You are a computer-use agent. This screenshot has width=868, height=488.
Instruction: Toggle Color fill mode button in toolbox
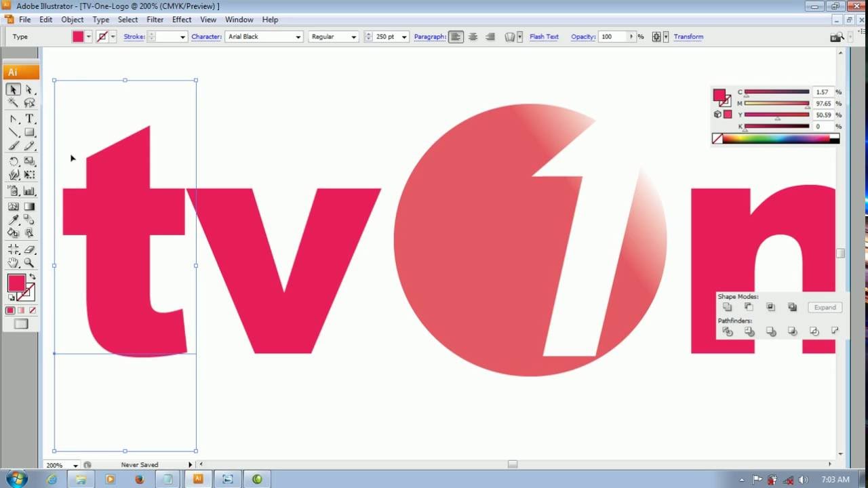10,310
